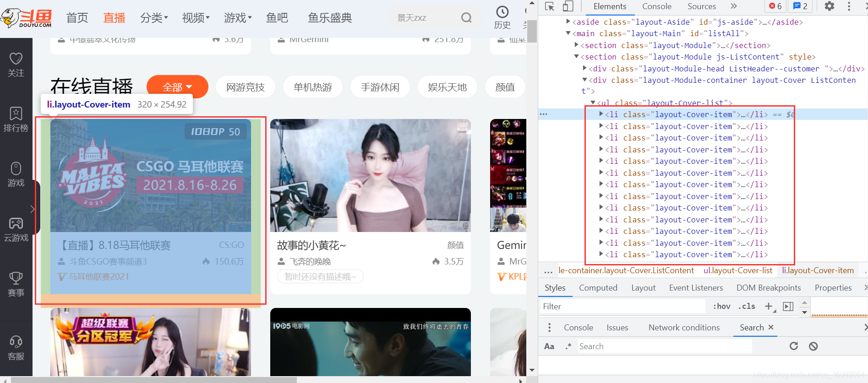868x383 pixels.
Task: Show the computed styles sidebar pane icon
Action: point(788,306)
